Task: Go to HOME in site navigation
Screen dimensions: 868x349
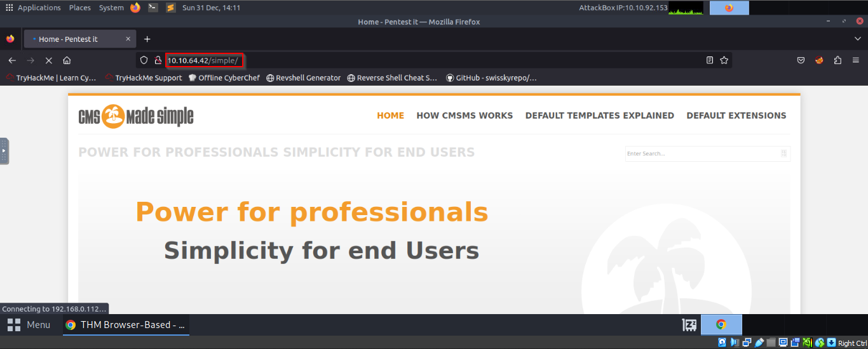Action: pos(391,115)
